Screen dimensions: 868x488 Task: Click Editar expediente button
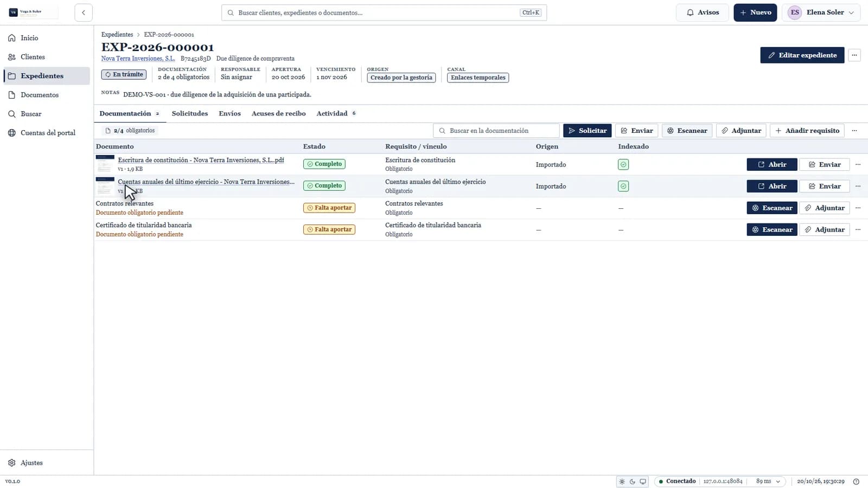(x=802, y=55)
